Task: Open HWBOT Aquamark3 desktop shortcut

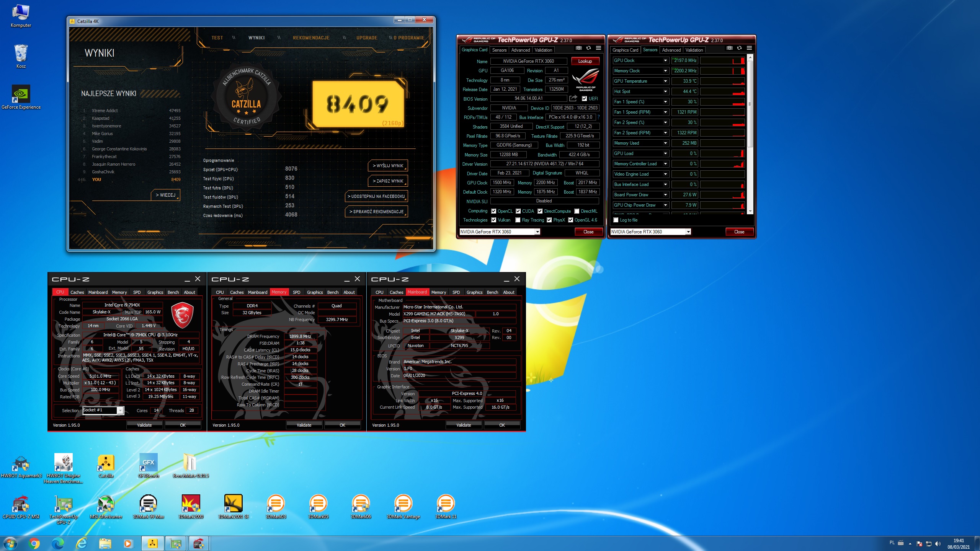Action: pos(21,466)
